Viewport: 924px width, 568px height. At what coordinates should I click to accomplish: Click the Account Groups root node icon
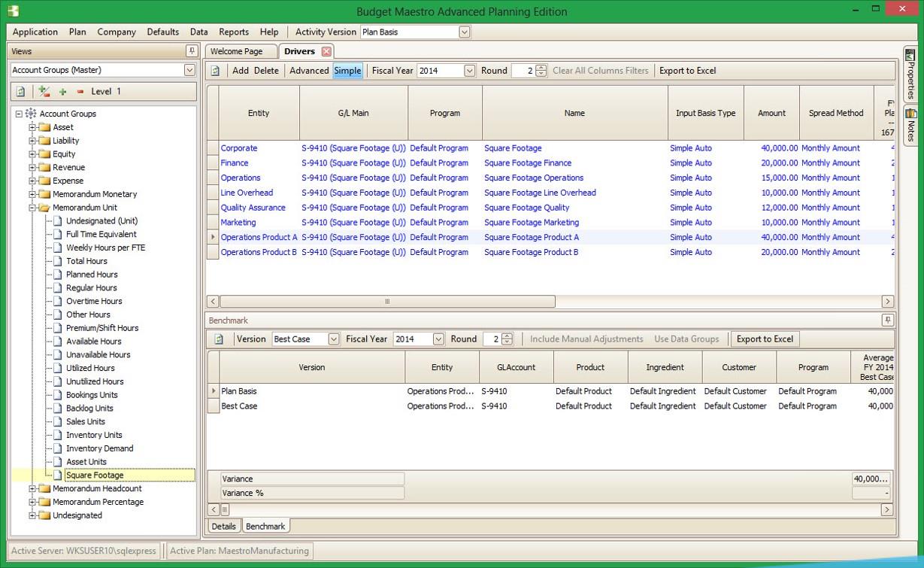[x=31, y=114]
